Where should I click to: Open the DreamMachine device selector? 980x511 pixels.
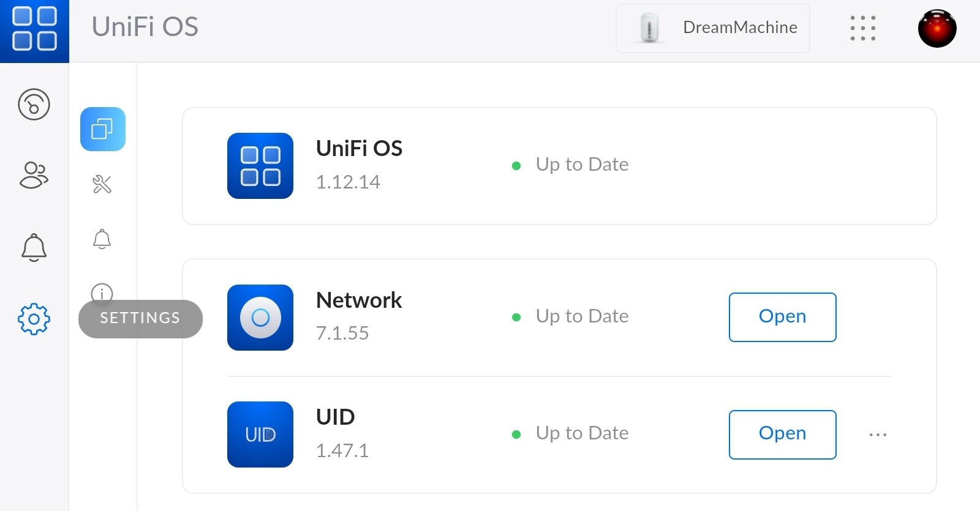(x=712, y=28)
